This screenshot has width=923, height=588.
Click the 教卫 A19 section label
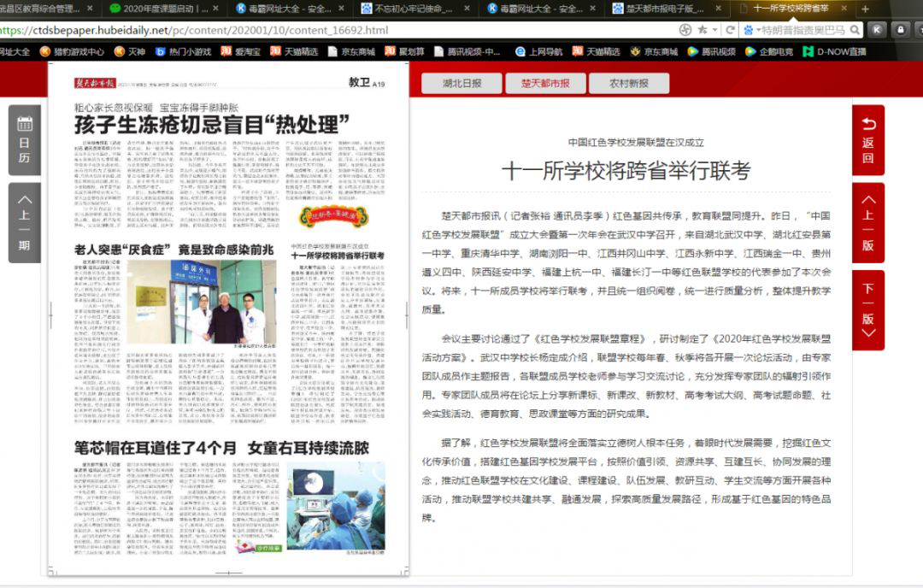(x=366, y=83)
